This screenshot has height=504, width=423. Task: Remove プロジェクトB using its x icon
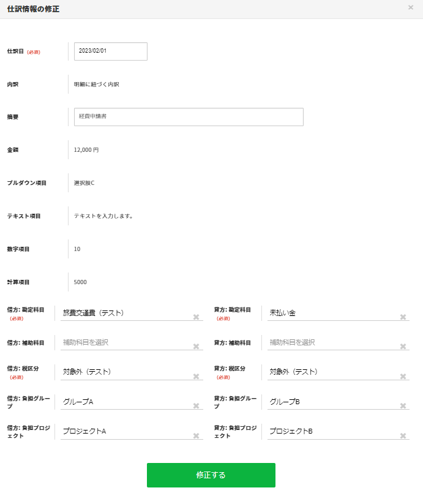click(x=403, y=436)
